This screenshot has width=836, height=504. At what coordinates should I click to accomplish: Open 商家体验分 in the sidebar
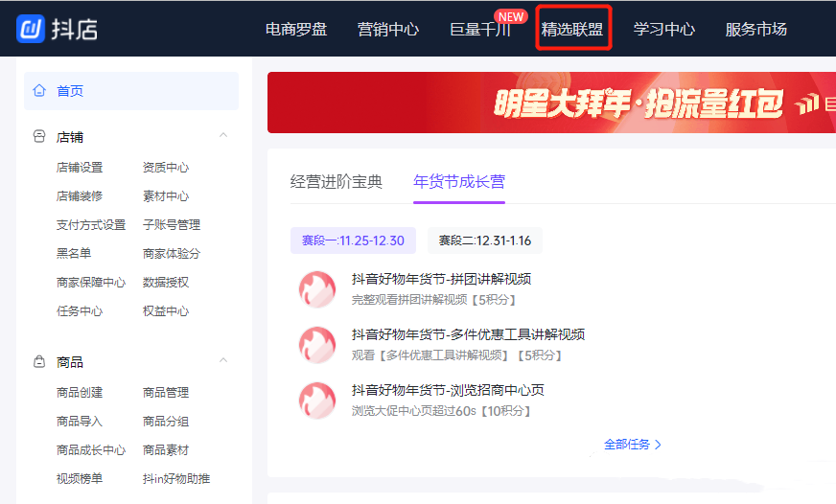click(x=172, y=253)
